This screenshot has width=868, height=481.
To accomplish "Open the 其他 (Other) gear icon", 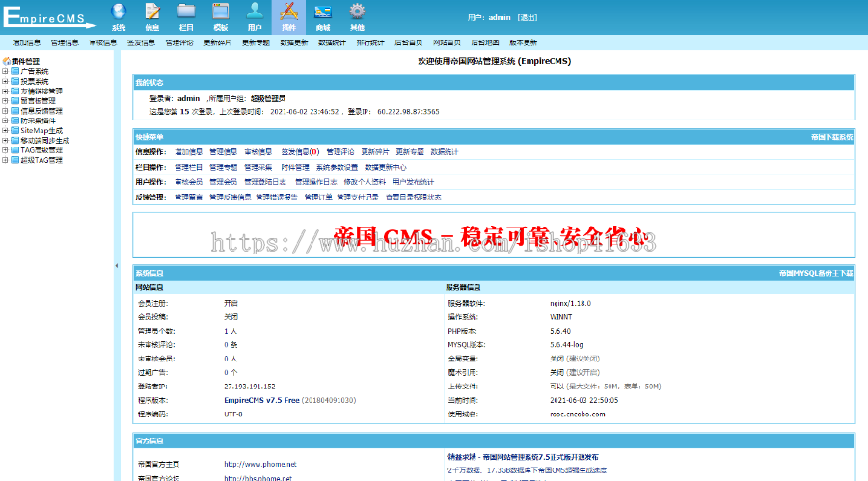I will coord(357,12).
